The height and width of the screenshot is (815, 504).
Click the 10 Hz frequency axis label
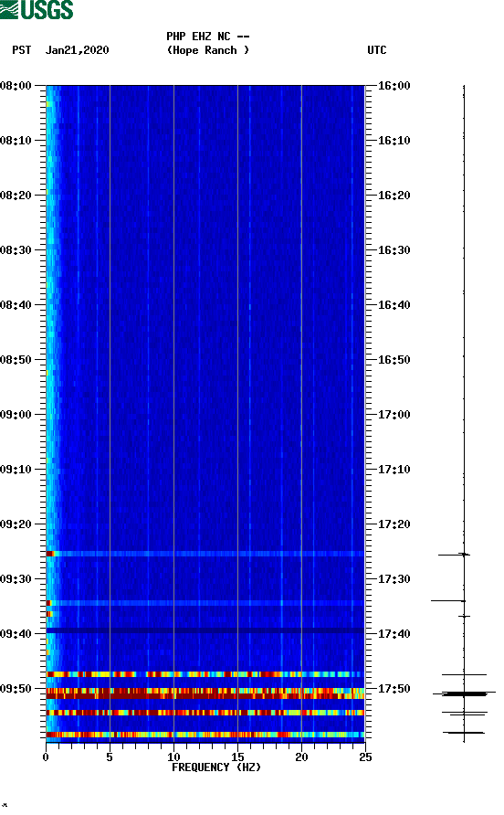[173, 757]
